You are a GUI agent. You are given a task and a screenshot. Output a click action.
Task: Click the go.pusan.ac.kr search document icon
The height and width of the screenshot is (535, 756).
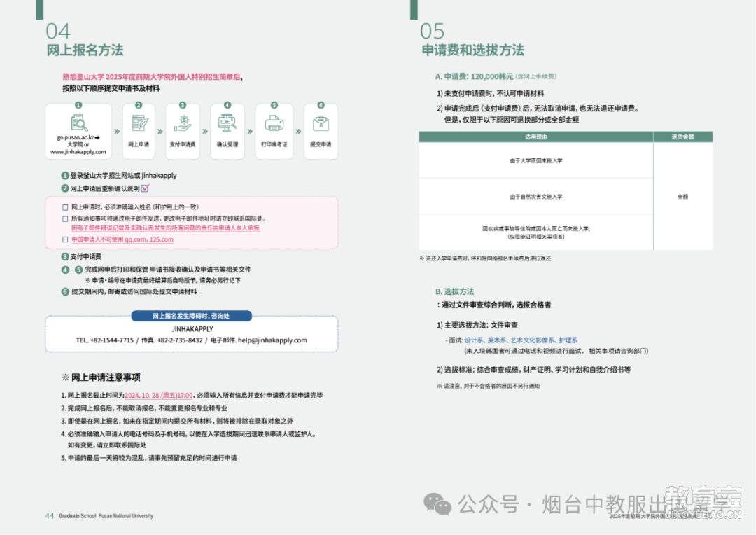pyautogui.click(x=79, y=123)
